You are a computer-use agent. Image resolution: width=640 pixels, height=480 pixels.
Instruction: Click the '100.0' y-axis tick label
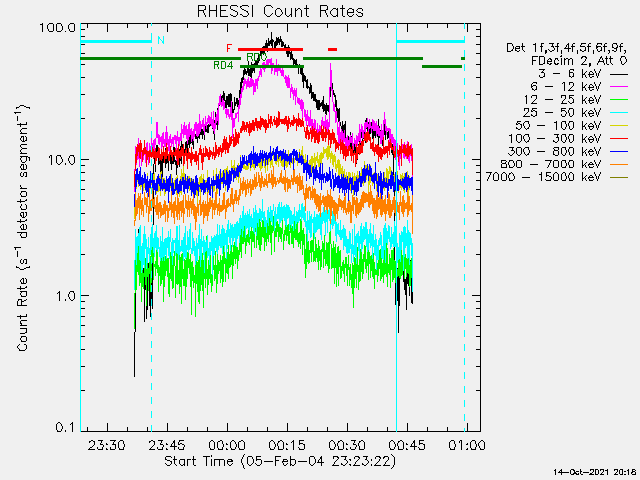(58, 28)
